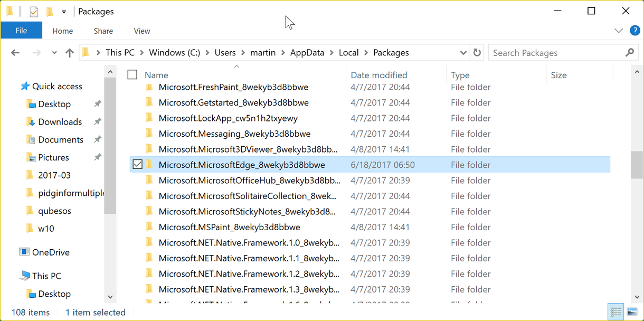The image size is (644, 321).
Task: Open Quick access in the navigation pane
Action: [57, 86]
